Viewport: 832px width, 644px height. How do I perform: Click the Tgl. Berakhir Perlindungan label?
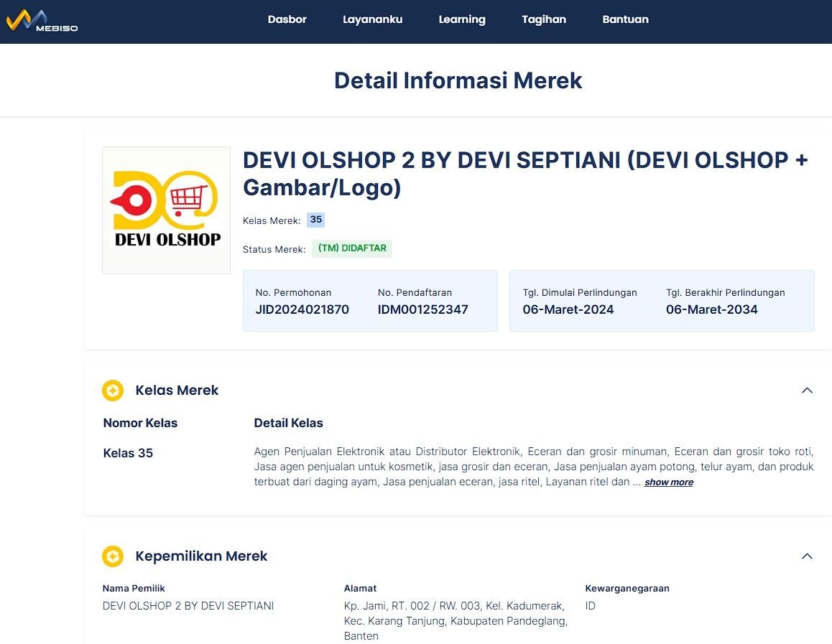coord(726,293)
